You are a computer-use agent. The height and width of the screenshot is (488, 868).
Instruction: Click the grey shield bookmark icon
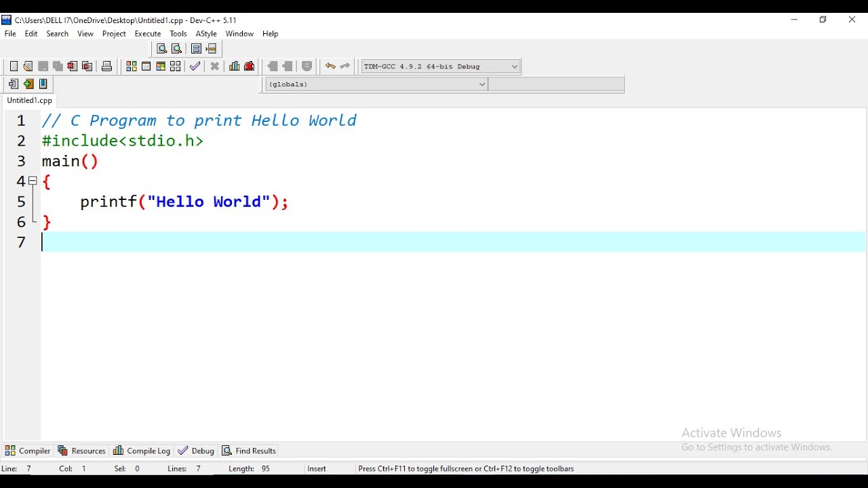point(307,66)
